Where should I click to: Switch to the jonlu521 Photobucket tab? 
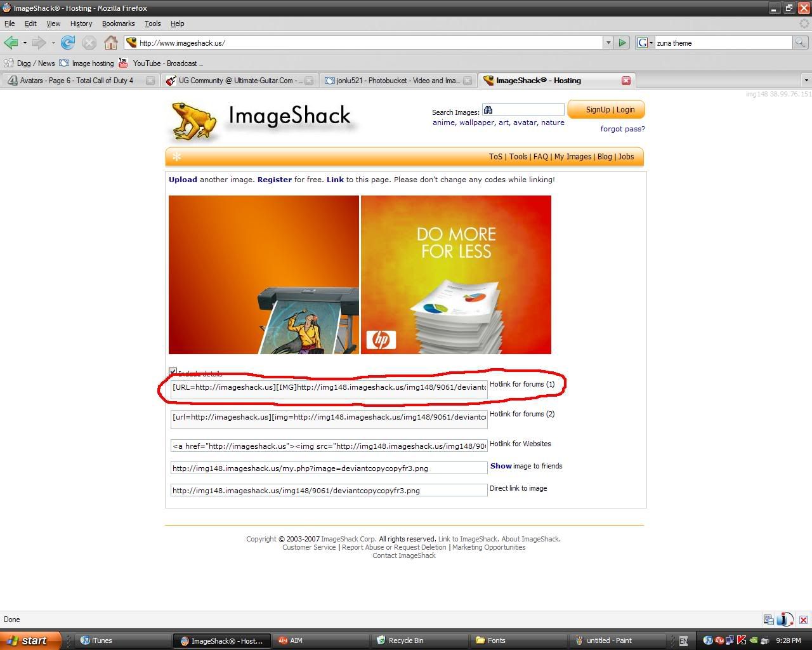click(x=396, y=81)
